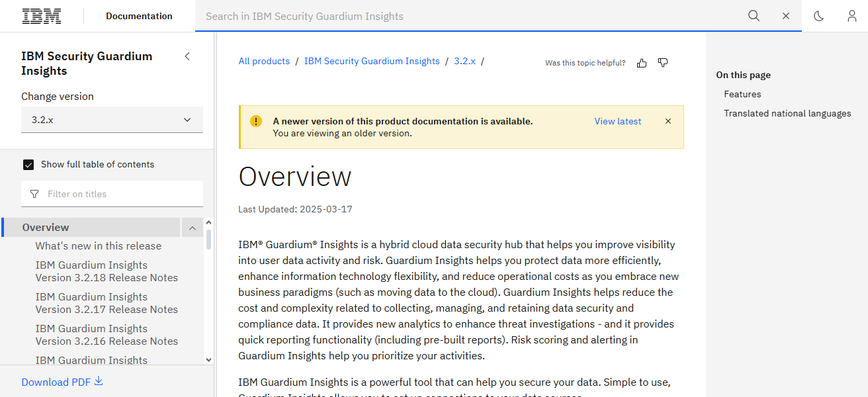Open Translated national languages section
This screenshot has width=868, height=397.
[787, 113]
